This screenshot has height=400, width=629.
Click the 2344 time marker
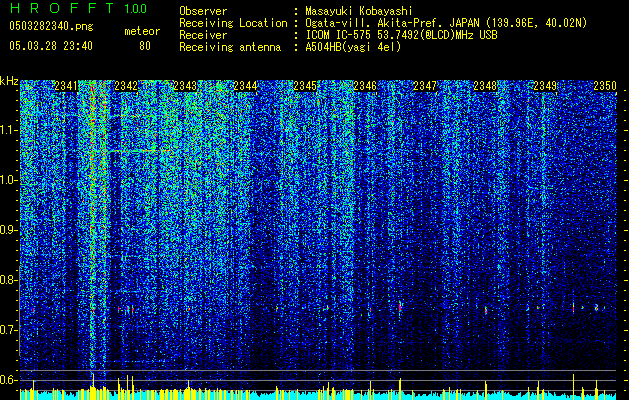(x=246, y=86)
